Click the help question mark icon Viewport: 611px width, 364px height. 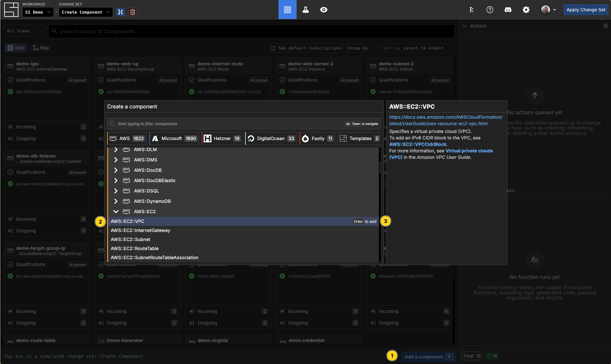coord(490,10)
